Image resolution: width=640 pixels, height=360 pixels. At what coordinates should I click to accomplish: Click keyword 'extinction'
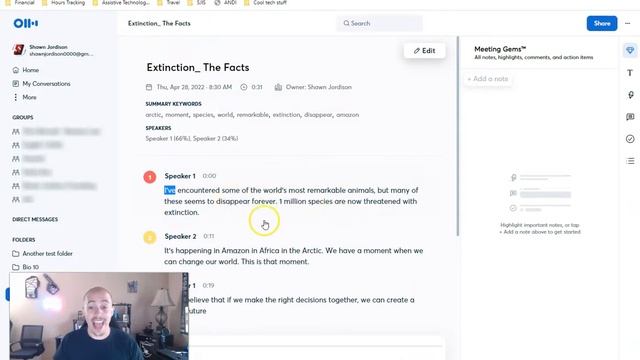[x=286, y=115]
